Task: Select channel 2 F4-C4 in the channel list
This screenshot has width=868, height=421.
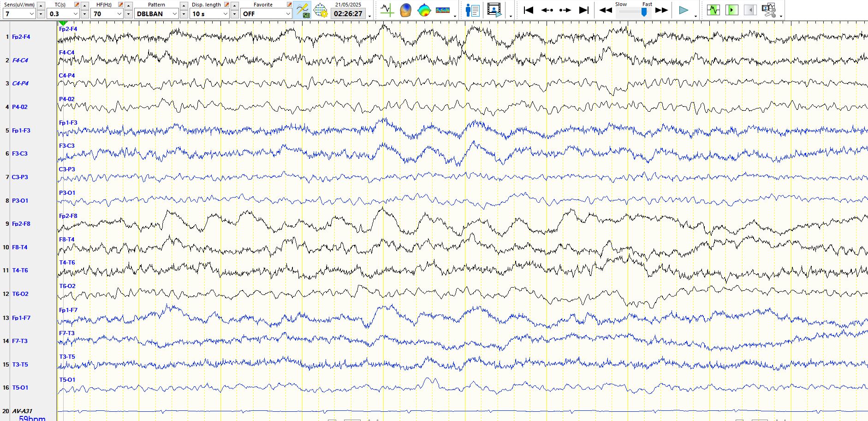Action: click(20, 60)
